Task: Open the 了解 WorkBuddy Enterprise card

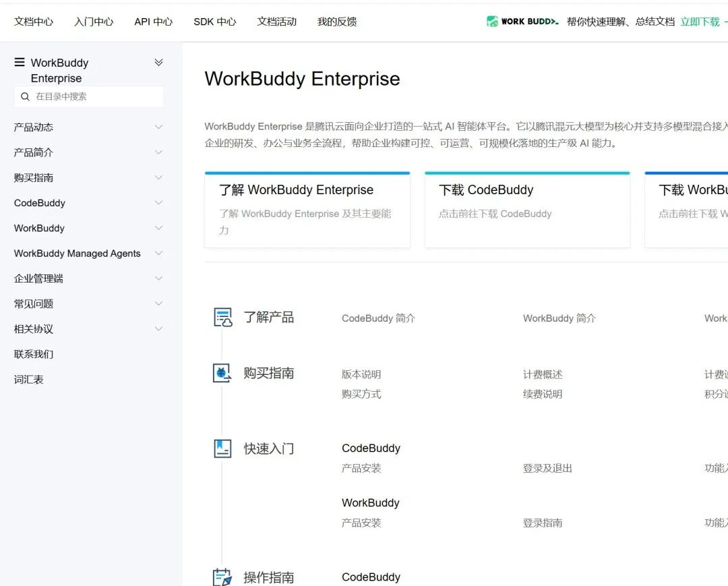Action: tap(307, 210)
